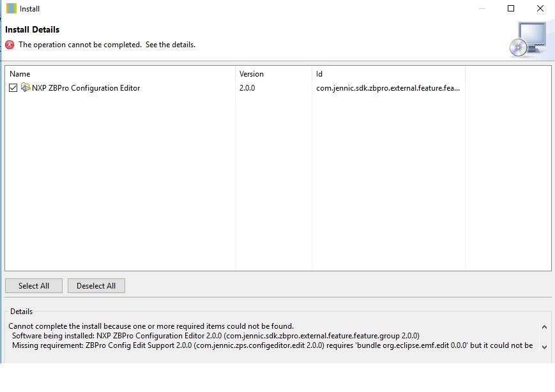
Task: Click the version value 2.0.0
Action: click(x=247, y=88)
